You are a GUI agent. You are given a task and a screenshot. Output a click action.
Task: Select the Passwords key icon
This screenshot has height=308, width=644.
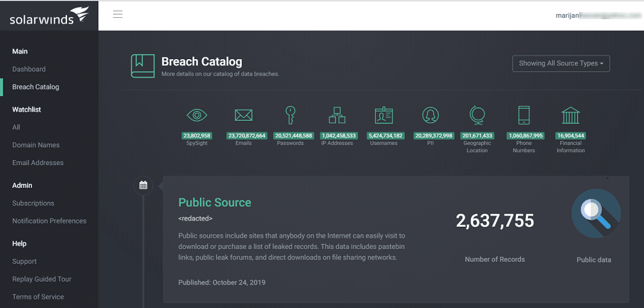point(290,115)
